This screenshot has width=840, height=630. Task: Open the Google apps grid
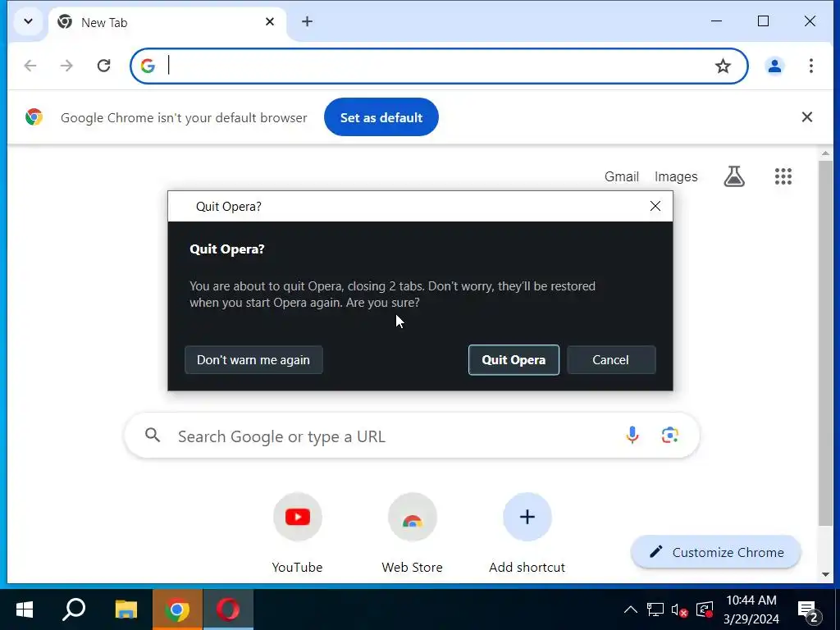783,176
